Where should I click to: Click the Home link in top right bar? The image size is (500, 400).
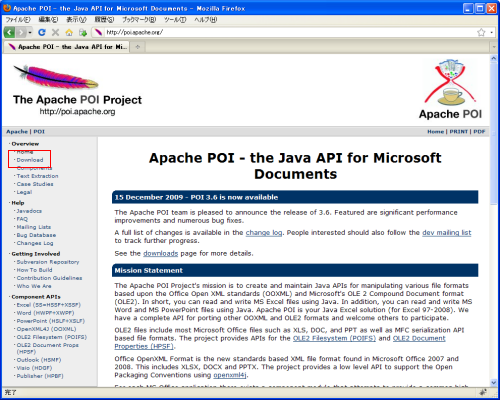pyautogui.click(x=435, y=132)
